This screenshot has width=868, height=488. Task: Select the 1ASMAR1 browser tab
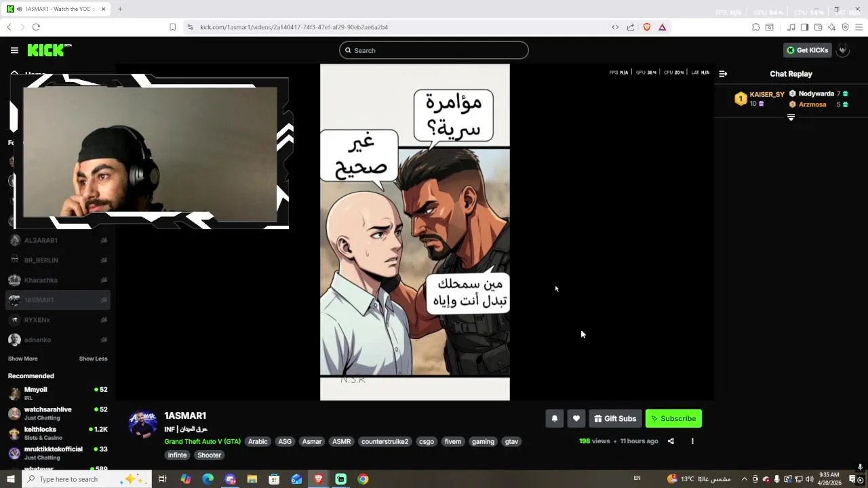pos(56,9)
